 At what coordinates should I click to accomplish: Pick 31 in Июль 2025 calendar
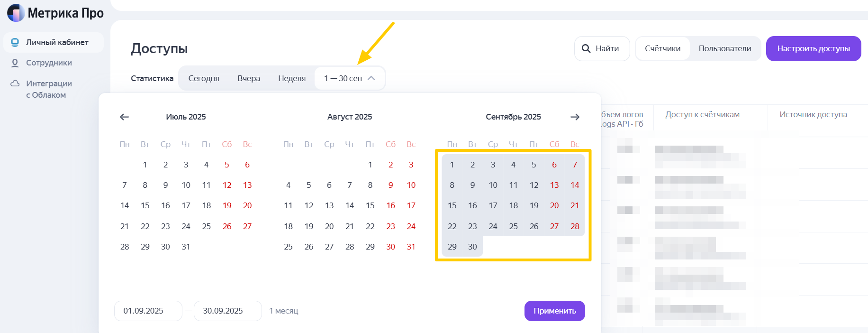pyautogui.click(x=186, y=247)
